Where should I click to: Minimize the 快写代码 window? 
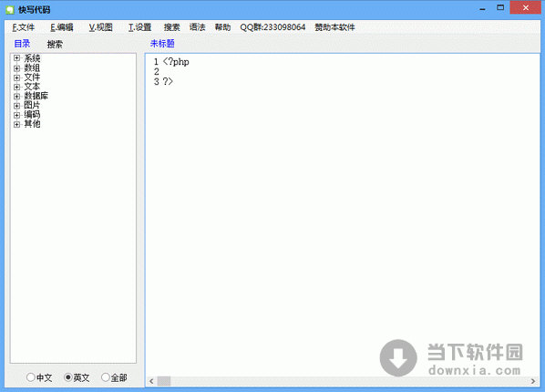(482, 9)
